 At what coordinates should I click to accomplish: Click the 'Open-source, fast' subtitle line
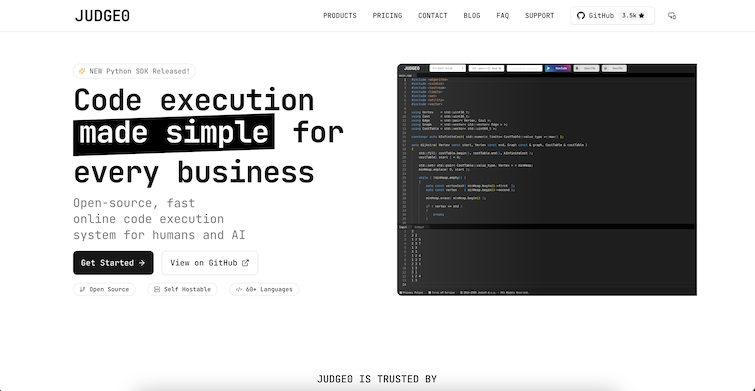click(134, 203)
